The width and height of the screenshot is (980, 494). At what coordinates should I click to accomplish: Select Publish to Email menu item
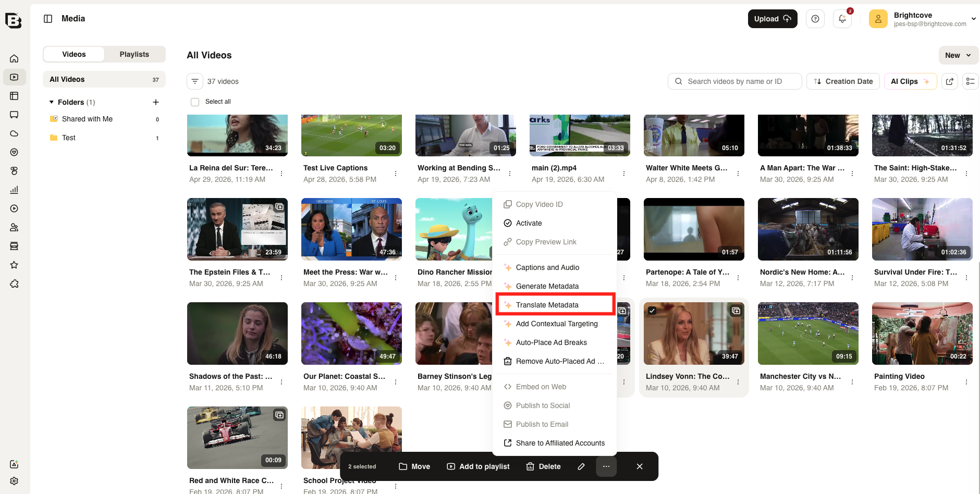coord(555,424)
